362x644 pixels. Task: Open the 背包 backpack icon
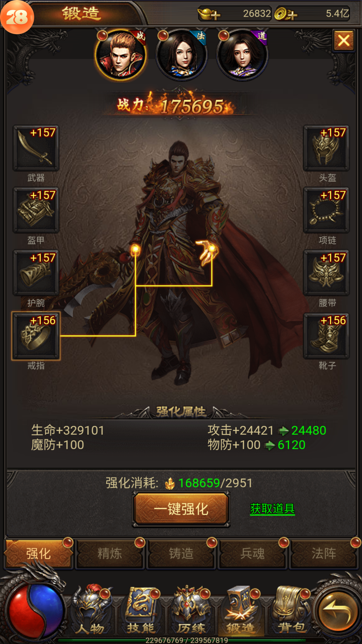[x=292, y=611]
